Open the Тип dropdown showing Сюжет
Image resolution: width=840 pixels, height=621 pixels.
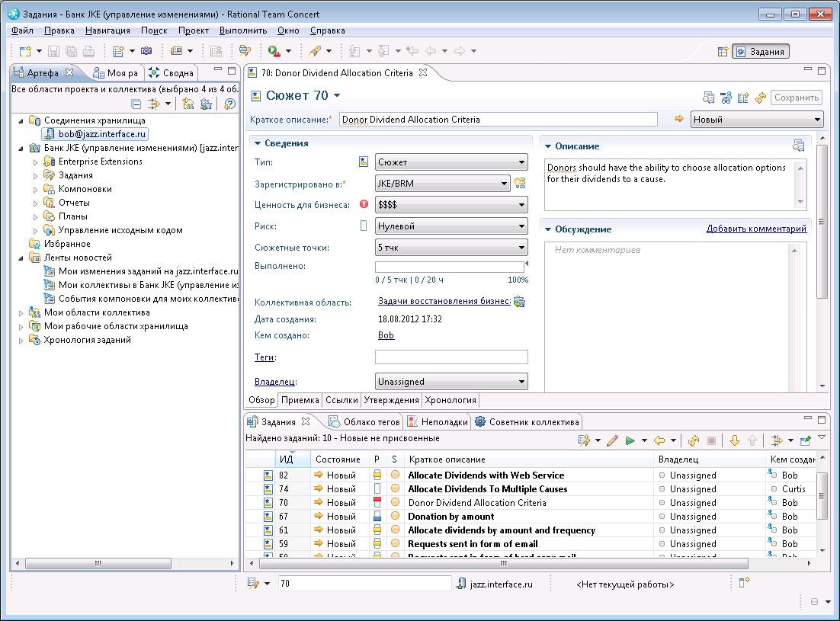pos(451,162)
